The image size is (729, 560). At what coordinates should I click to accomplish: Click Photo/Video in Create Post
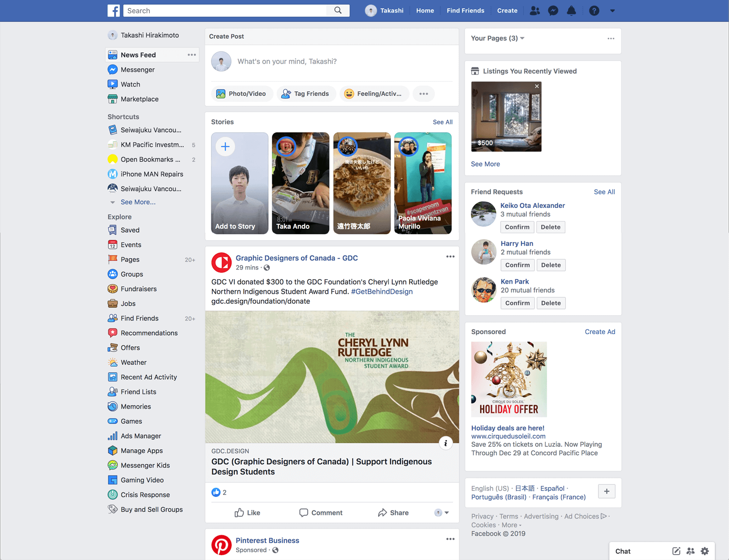coord(242,94)
